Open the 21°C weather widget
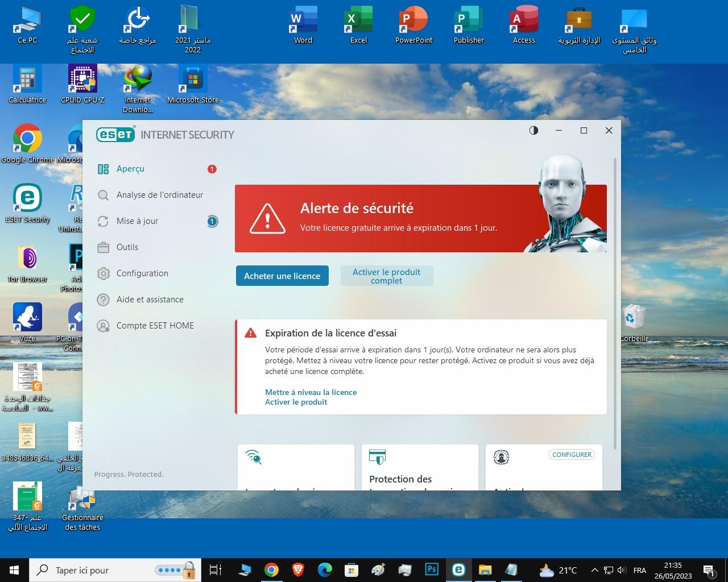 point(558,570)
